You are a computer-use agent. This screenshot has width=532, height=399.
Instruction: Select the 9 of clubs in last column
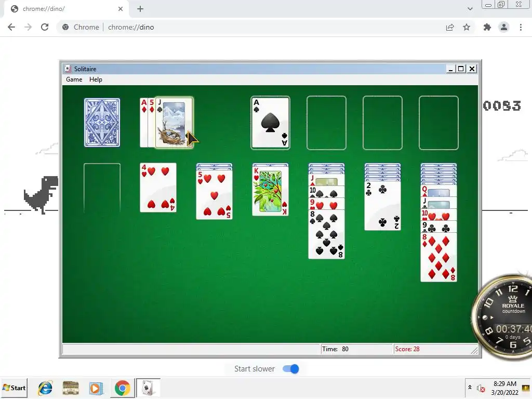tap(438, 227)
